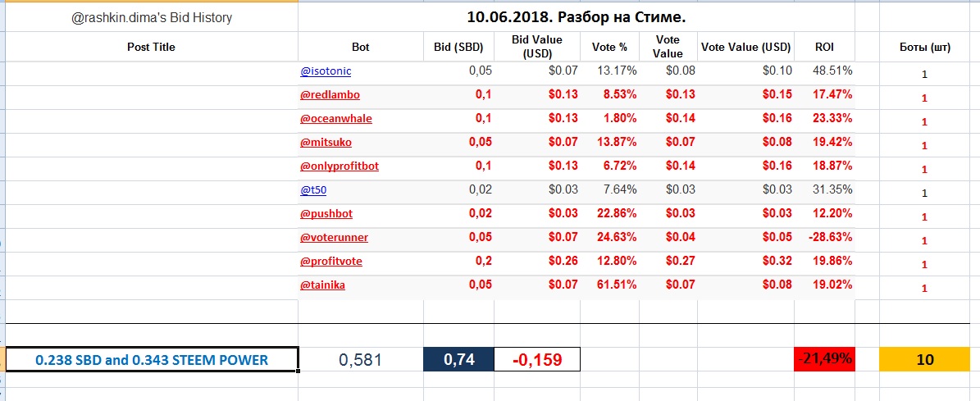
Task: Open the @onlyprofitbot link
Action: 339,166
